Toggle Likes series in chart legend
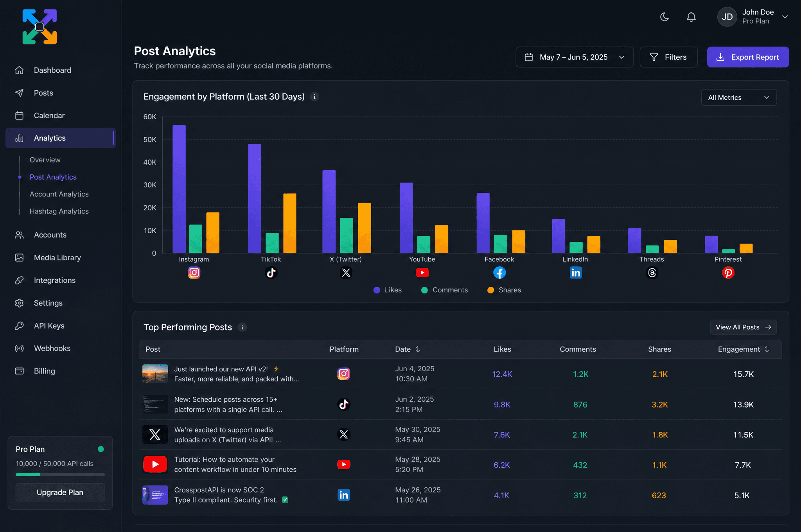The height and width of the screenshot is (532, 801). [x=388, y=290]
